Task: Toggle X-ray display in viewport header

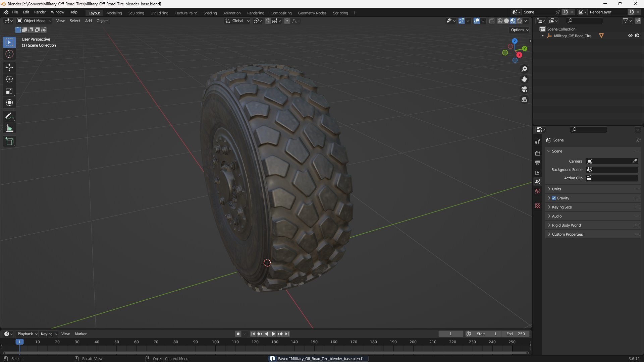Action: click(x=491, y=21)
